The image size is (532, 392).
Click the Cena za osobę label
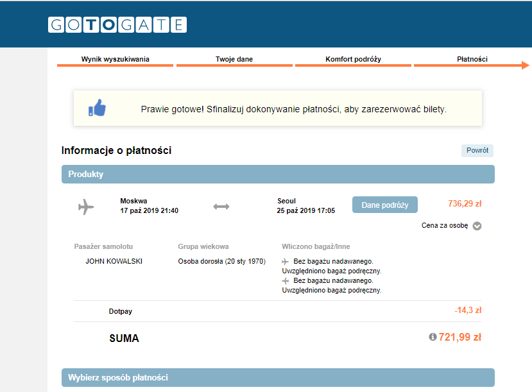click(445, 225)
